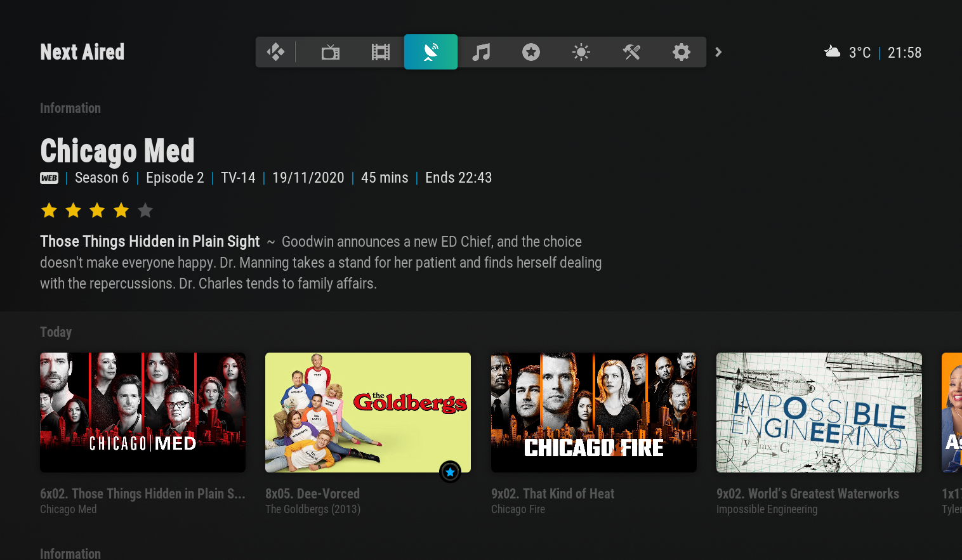Image resolution: width=962 pixels, height=560 pixels.
Task: Click the '45 mins' duration
Action: (x=385, y=178)
